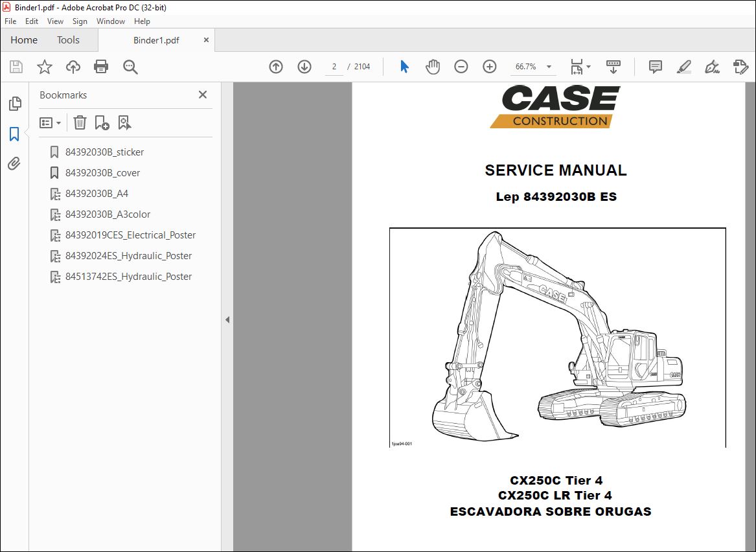Click the SERVICE MANUAL heading text
Image resolution: width=756 pixels, height=552 pixels.
pos(555,170)
